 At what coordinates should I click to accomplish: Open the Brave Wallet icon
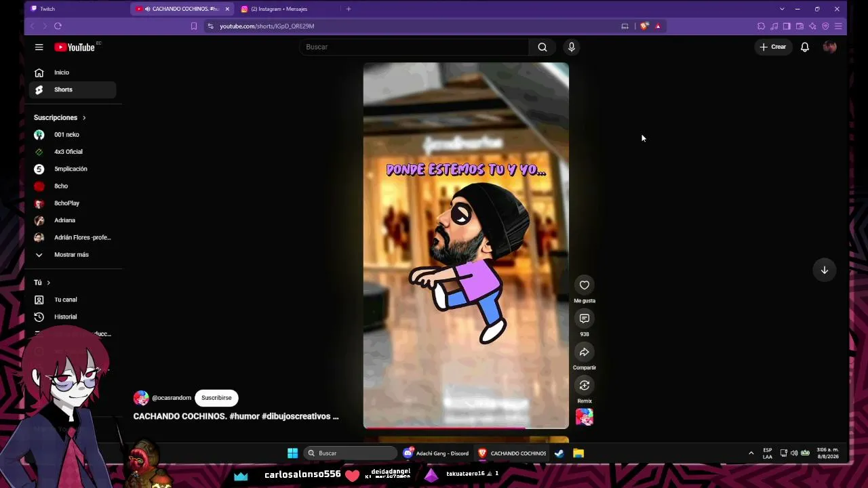(x=800, y=26)
